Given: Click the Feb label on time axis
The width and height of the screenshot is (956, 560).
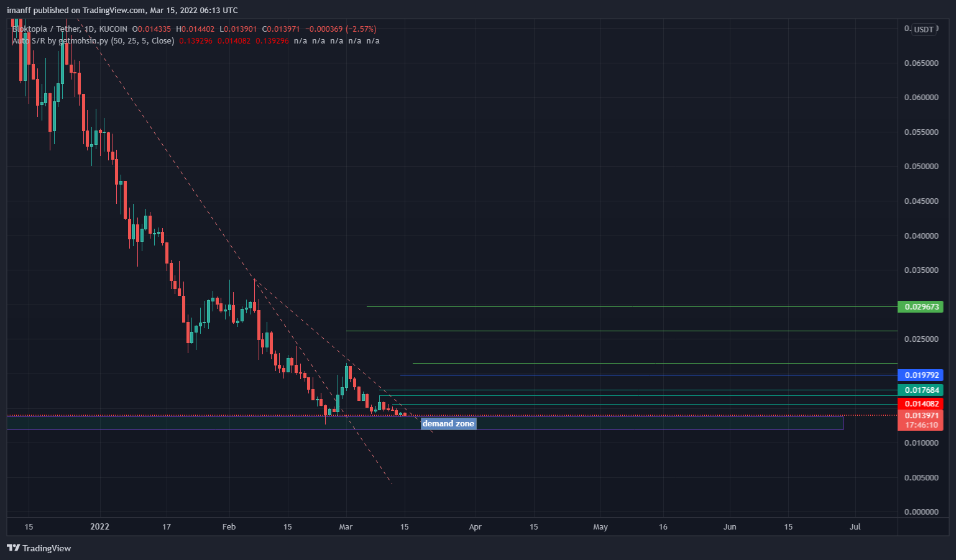Looking at the screenshot, I should tap(229, 527).
